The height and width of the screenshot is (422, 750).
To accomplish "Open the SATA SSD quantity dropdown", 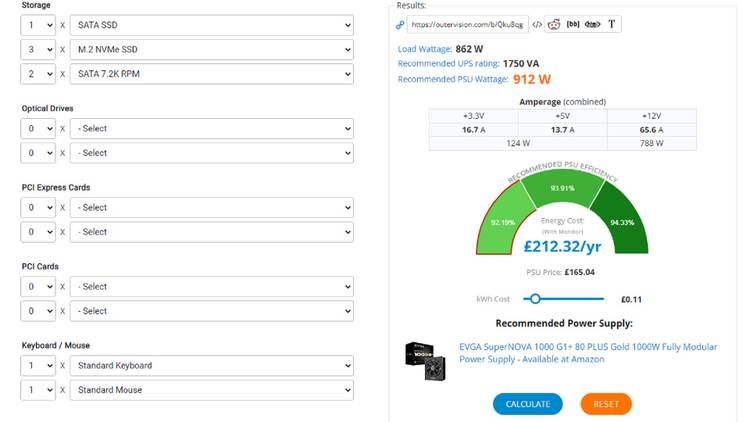I will 38,25.
